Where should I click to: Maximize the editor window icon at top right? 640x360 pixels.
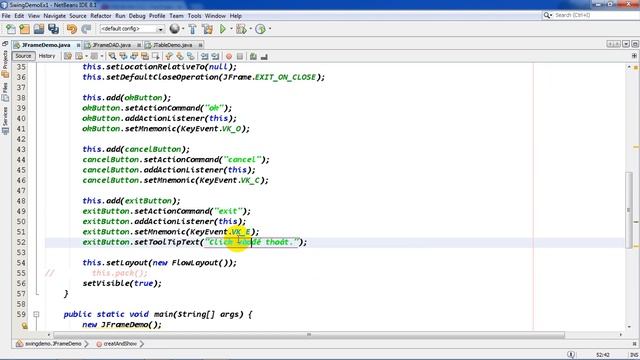[x=635, y=44]
